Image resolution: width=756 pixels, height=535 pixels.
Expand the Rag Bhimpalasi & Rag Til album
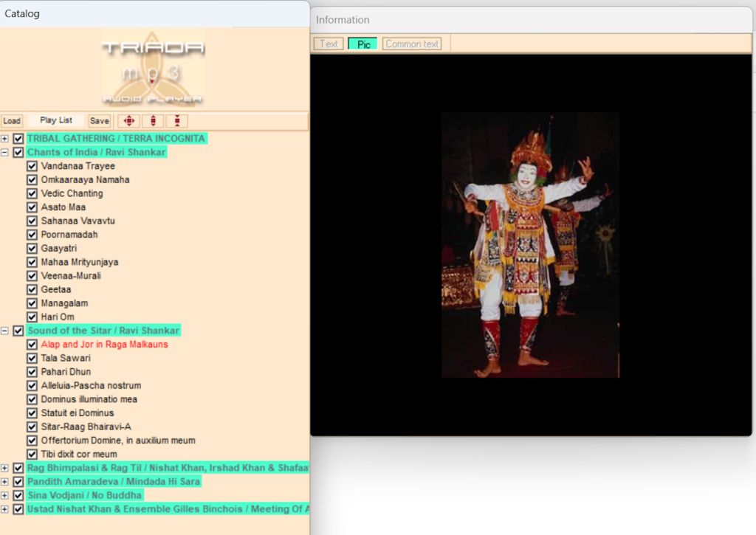tap(4, 468)
